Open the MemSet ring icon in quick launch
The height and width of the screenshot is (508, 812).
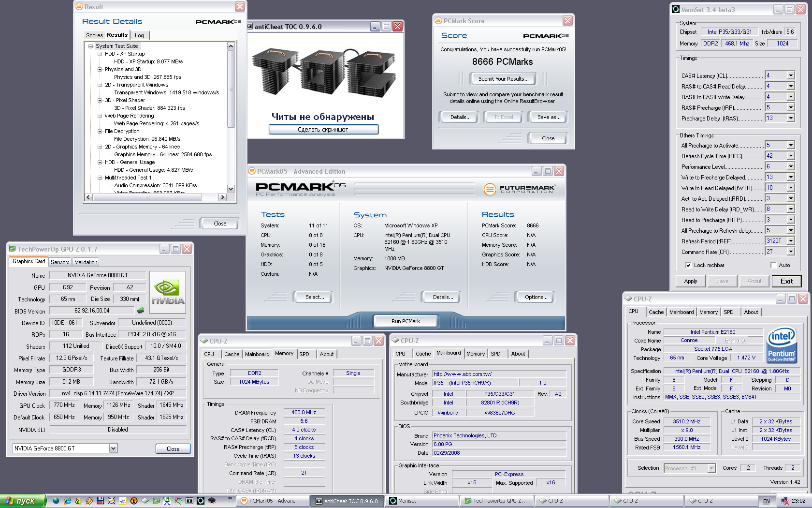(x=201, y=501)
